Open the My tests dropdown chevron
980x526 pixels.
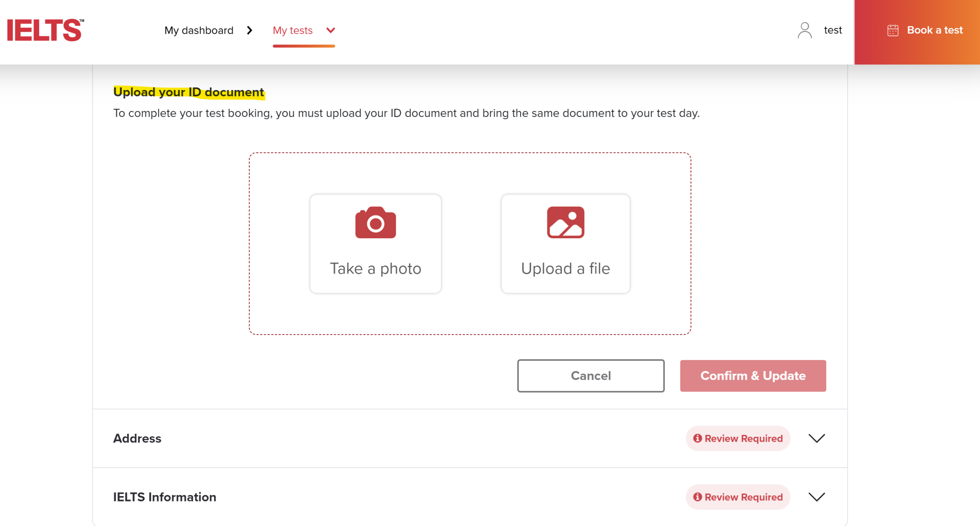point(330,30)
